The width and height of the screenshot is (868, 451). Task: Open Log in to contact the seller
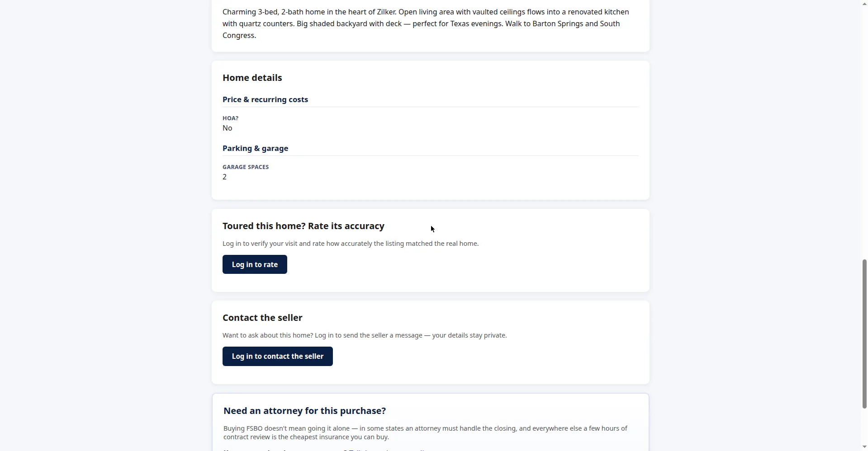tap(278, 357)
